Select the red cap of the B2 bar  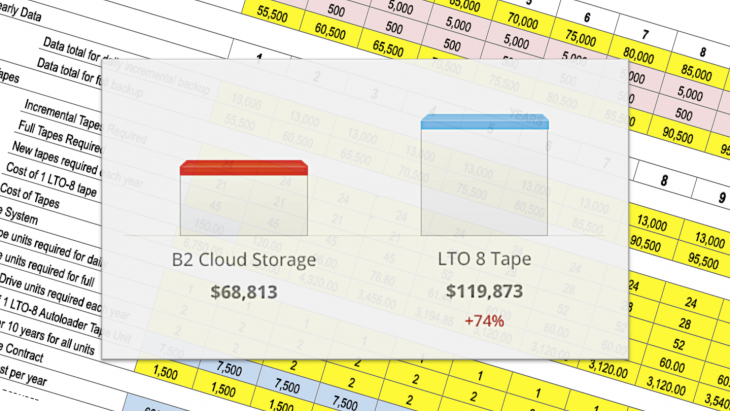click(x=244, y=168)
